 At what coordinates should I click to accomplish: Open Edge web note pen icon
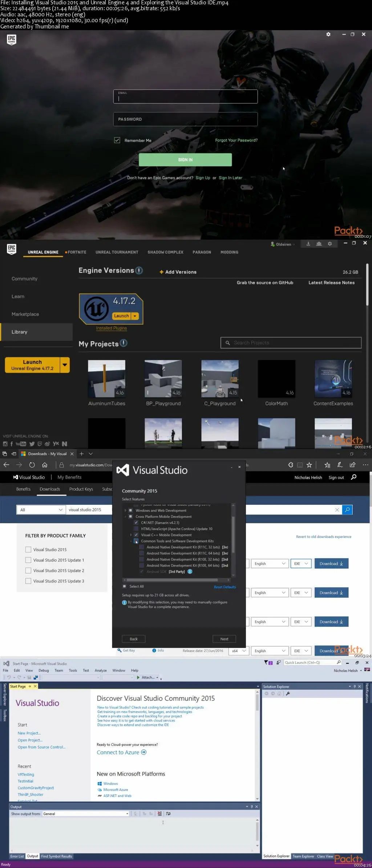[x=340, y=465]
